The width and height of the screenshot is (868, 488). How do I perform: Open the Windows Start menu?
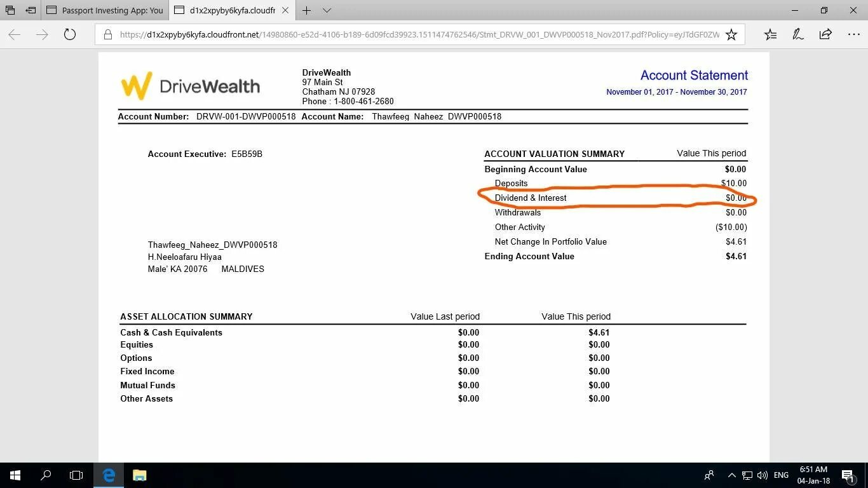pos(15,475)
